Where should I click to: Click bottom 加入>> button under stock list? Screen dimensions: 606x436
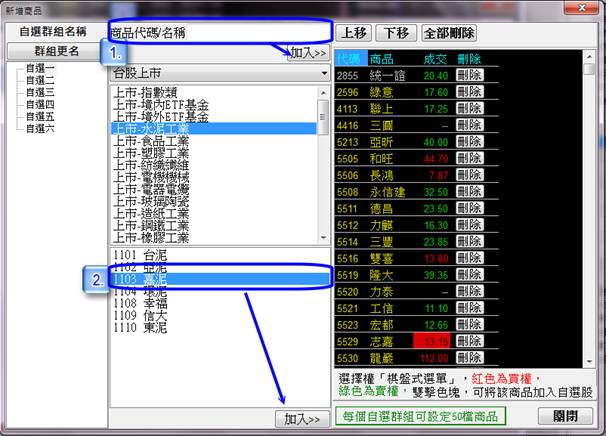(x=302, y=418)
